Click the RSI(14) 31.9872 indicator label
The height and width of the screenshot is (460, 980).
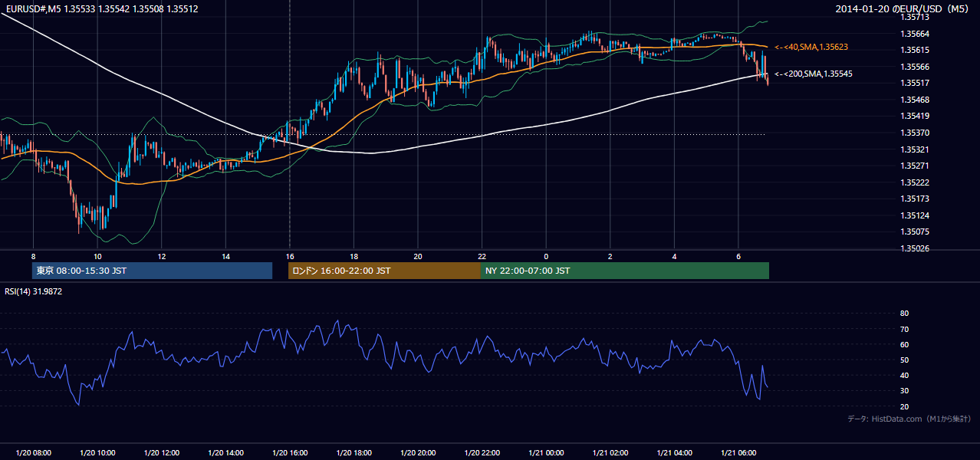34,291
